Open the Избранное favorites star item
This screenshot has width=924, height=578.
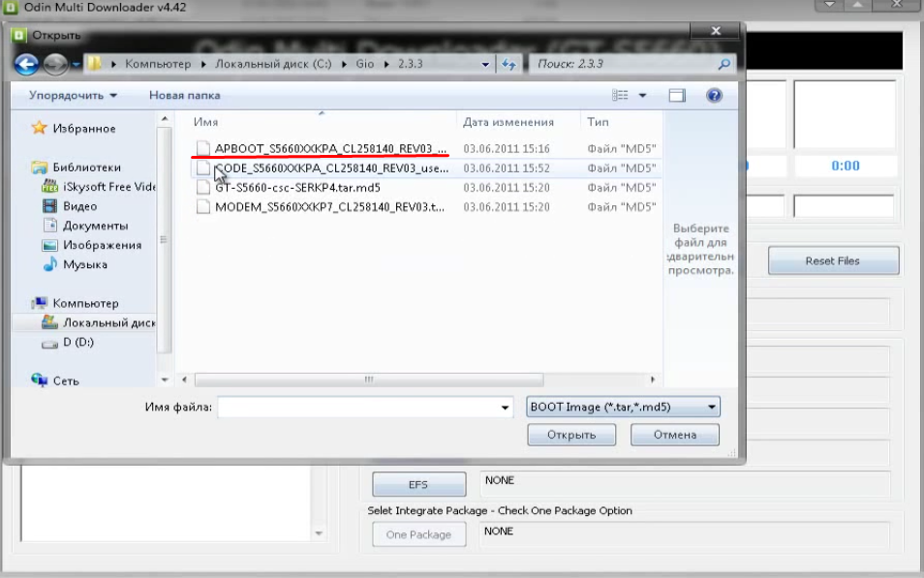click(83, 129)
